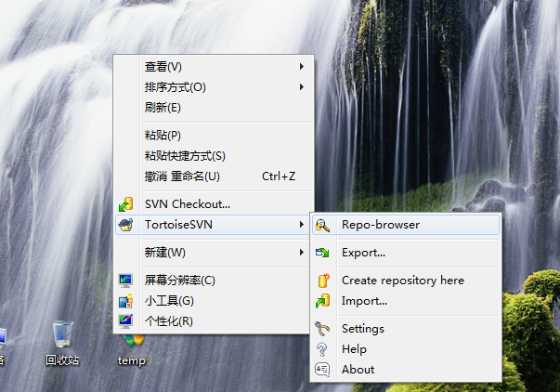Screen dimensions: 560x392
Task: Click the Help question mark icon
Action: pyautogui.click(x=322, y=349)
